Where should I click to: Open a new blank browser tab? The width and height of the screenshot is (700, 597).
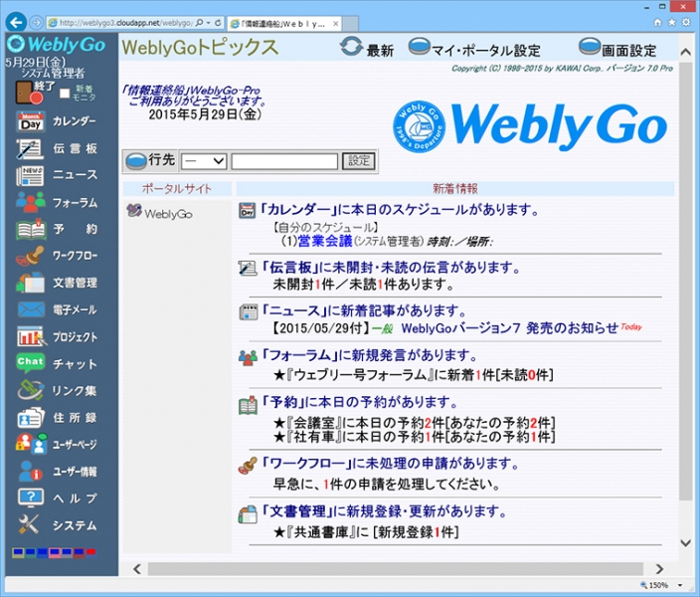pos(351,24)
